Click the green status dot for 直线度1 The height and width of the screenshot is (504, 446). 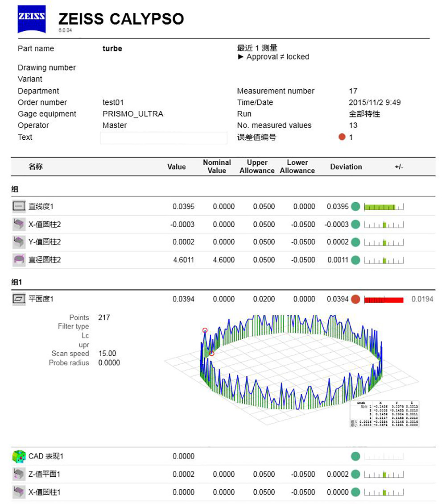355,206
